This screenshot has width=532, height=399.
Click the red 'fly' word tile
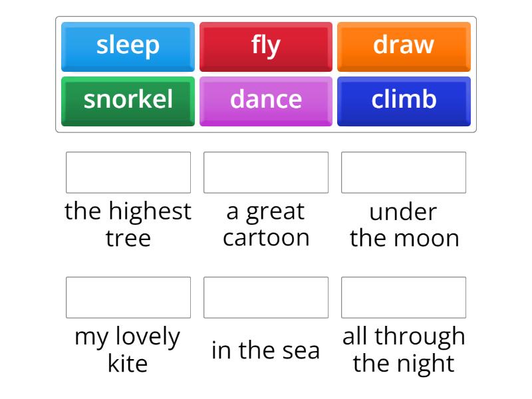(x=266, y=45)
